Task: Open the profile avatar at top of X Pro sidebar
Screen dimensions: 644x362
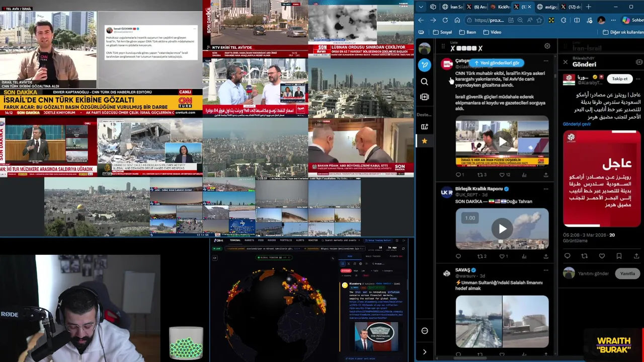Action: click(x=425, y=48)
